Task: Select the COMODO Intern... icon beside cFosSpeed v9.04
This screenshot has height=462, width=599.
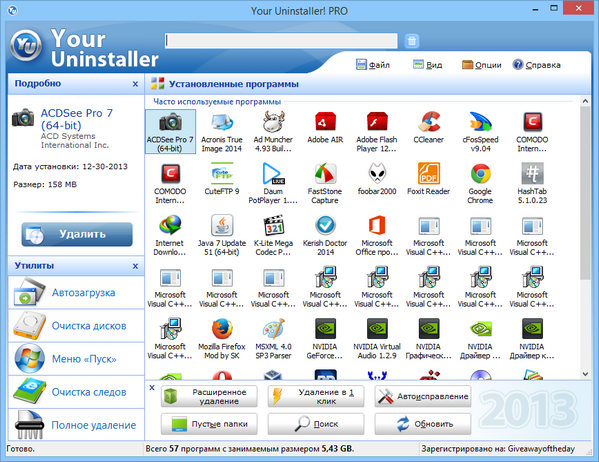Action: point(532,131)
